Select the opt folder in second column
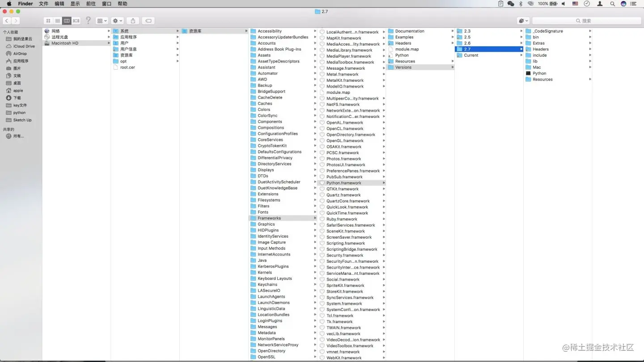Screen dimensions: 644x362 (145, 61)
